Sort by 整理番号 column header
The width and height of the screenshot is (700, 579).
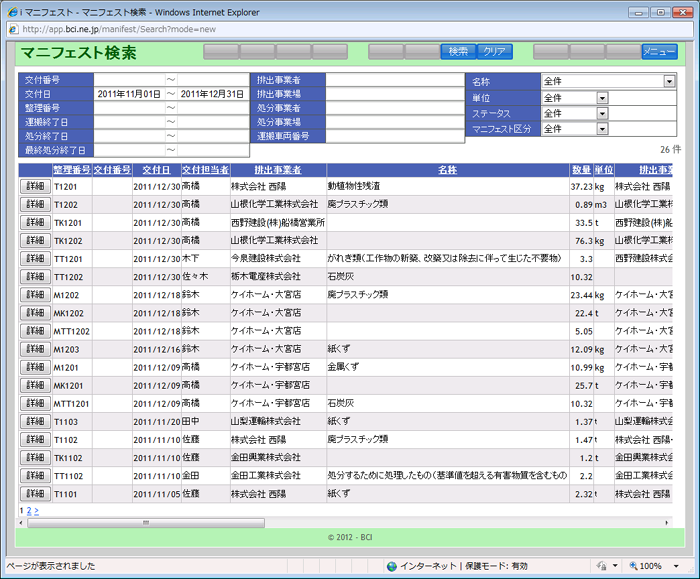72,170
